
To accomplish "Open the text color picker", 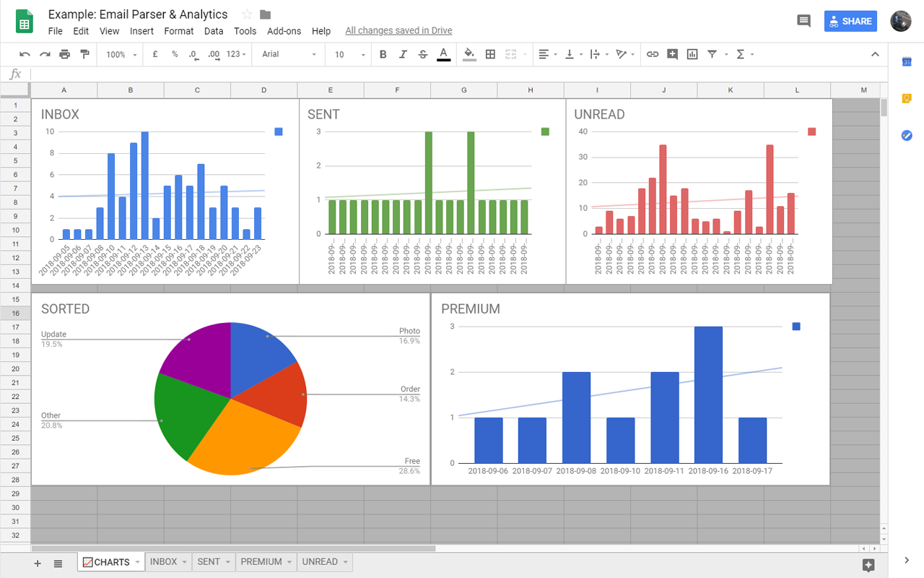I will pyautogui.click(x=443, y=54).
